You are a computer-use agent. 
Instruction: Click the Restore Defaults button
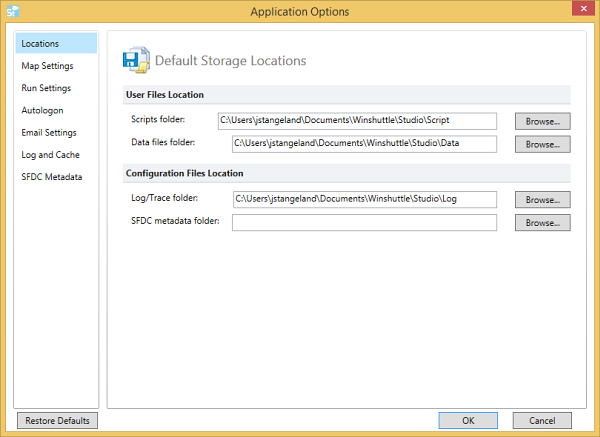[x=57, y=421]
